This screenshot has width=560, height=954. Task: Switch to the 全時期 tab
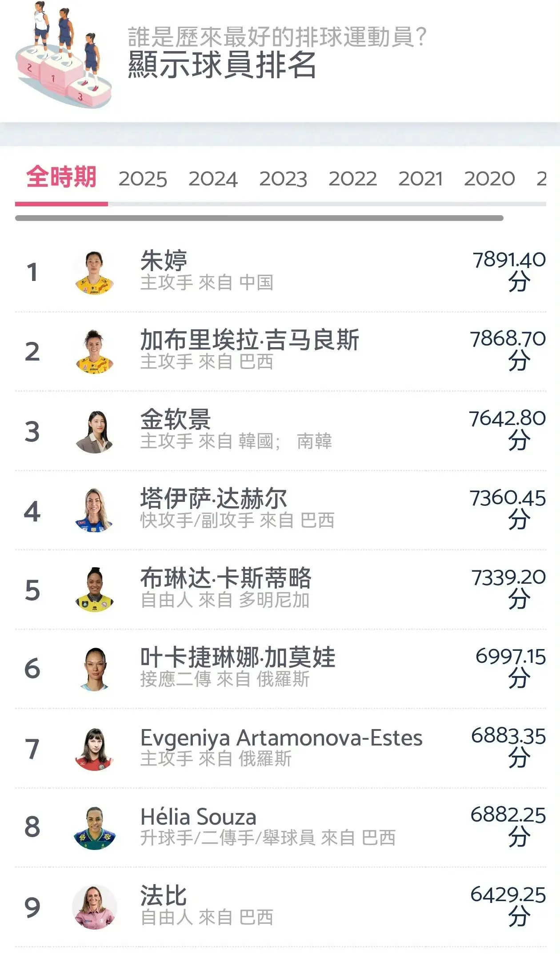[61, 177]
